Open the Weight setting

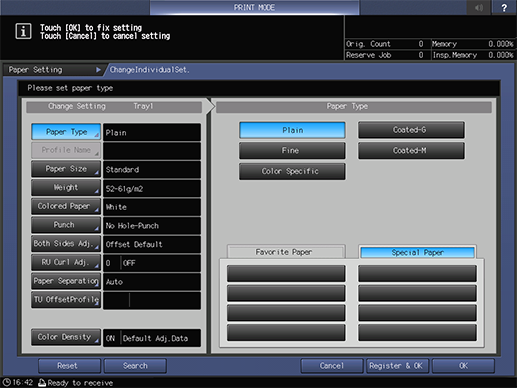click(x=66, y=188)
